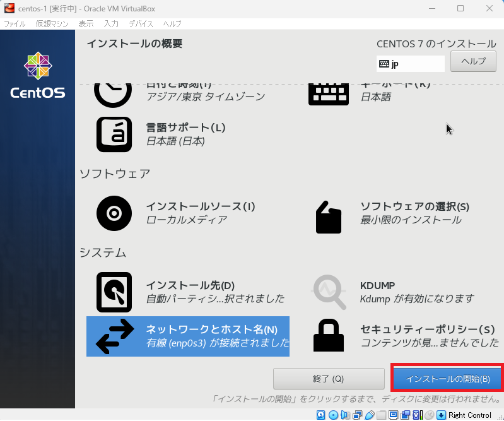Click the display settings status icon
504x421 pixels.
point(393,415)
